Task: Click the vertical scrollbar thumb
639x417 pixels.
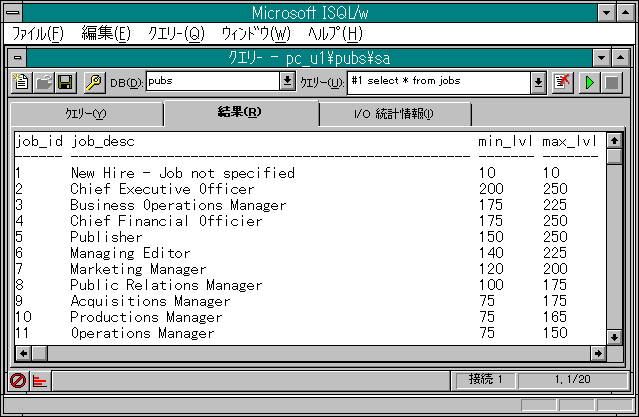Action: [x=614, y=157]
